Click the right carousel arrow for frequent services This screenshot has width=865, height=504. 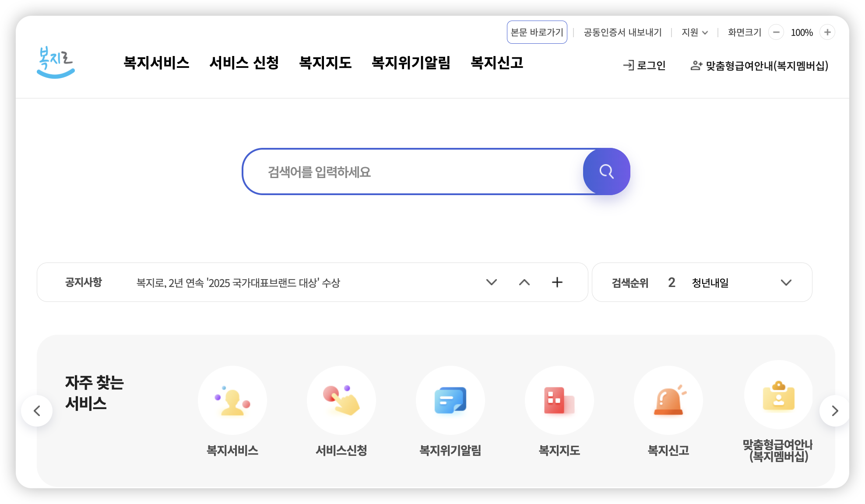(x=834, y=411)
